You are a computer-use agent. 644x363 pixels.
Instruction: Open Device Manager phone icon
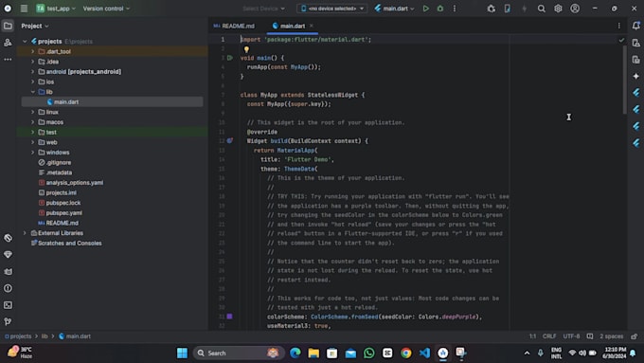tap(508, 9)
